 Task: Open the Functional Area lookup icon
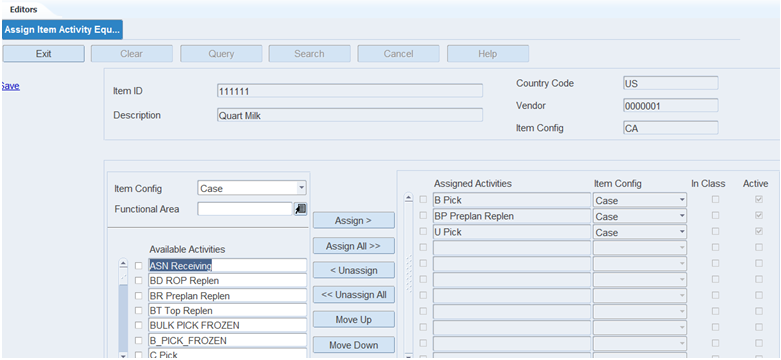point(300,209)
